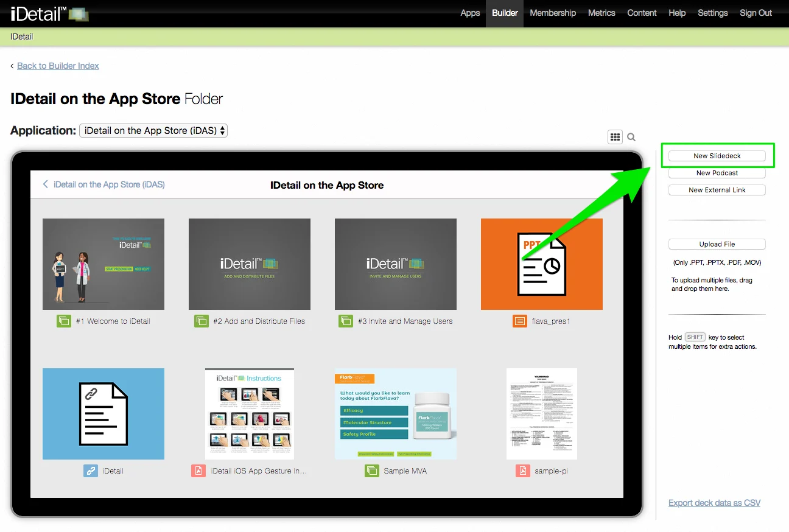
Task: Open the Help menu
Action: tap(677, 13)
